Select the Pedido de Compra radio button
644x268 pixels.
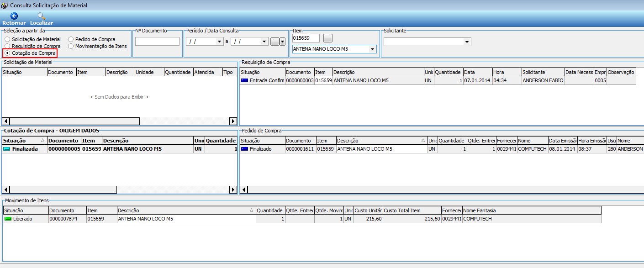click(71, 40)
